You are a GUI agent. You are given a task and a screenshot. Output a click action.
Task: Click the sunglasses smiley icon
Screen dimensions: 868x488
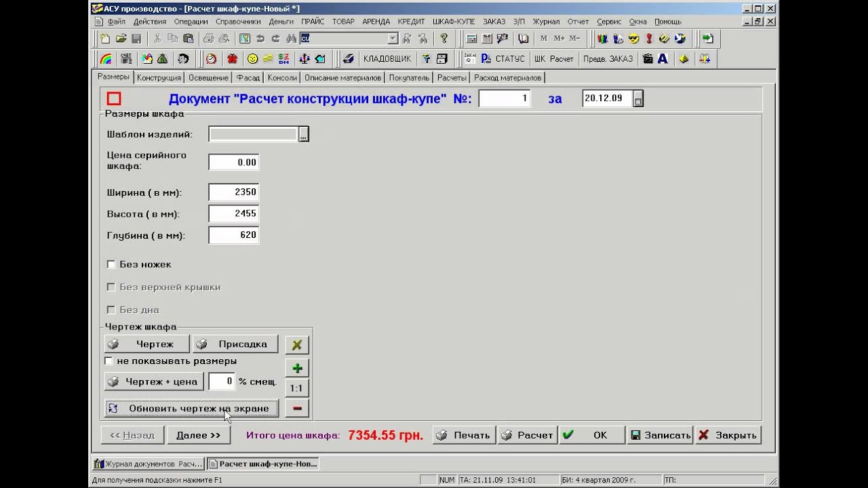tap(633, 39)
